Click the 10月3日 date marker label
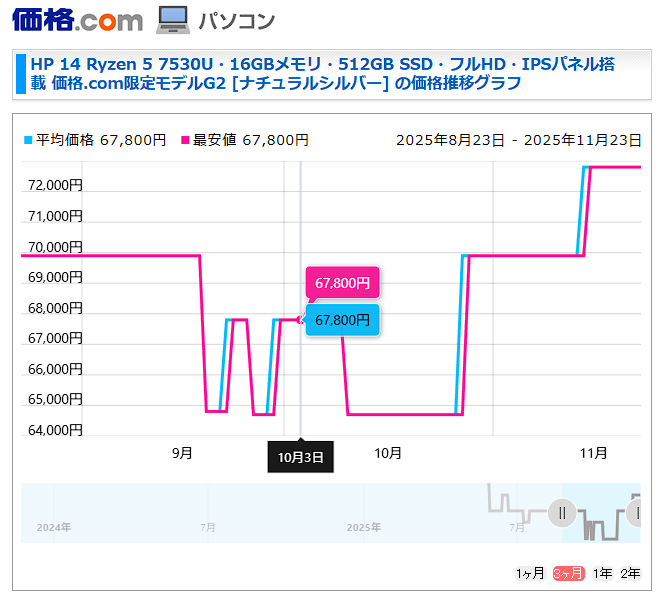The image size is (666, 600). pyautogui.click(x=301, y=457)
